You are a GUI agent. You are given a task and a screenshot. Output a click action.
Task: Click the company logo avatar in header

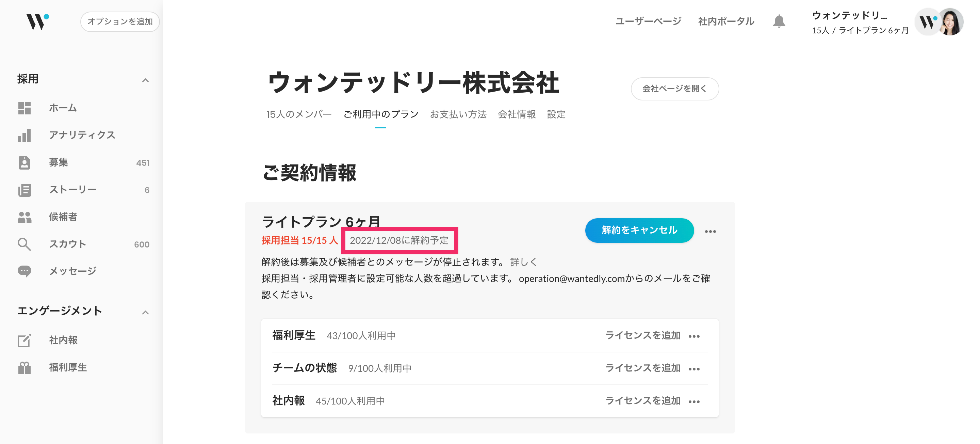(927, 22)
